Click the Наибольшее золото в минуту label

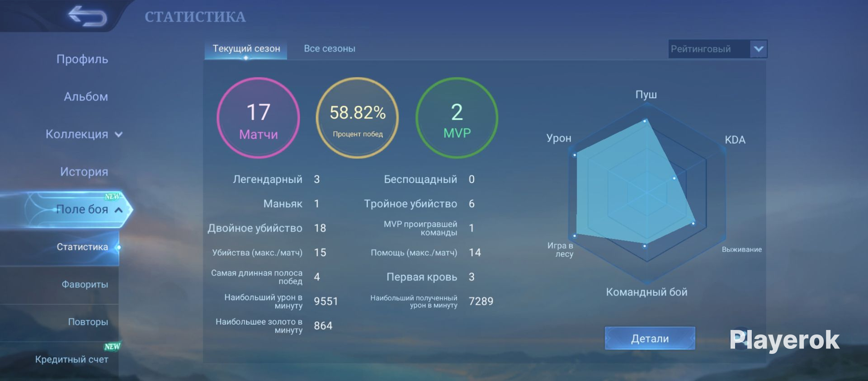[259, 326]
